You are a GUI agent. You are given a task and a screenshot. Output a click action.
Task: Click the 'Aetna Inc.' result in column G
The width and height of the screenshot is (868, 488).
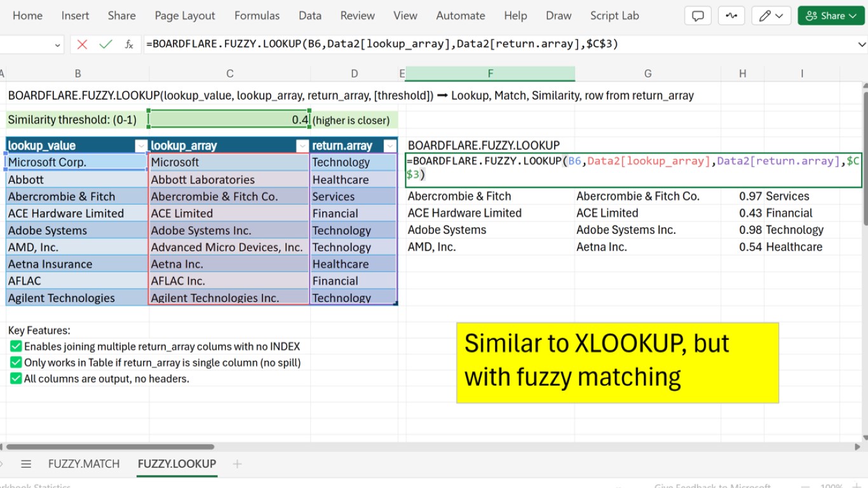point(648,247)
